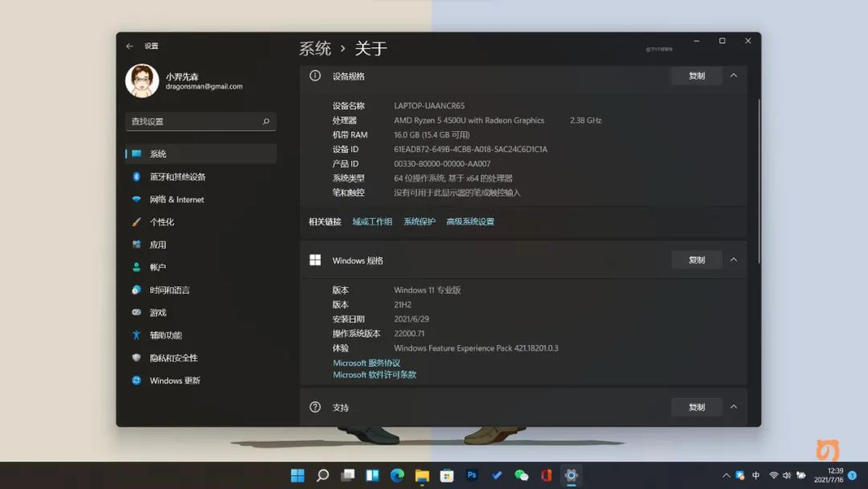Open Microsoft Store from taskbar
The height and width of the screenshot is (489, 868).
click(x=447, y=475)
